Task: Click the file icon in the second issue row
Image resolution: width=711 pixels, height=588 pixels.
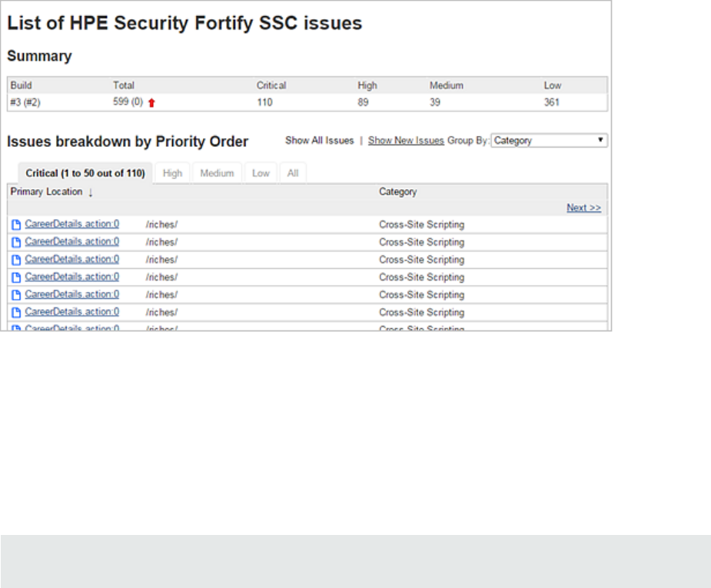Action: (16, 242)
